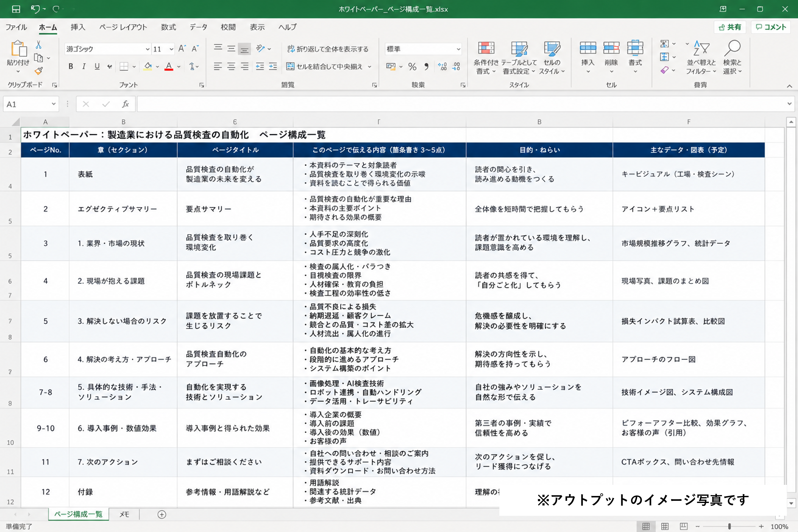Open the number format dropdown
The image size is (798, 532).
point(458,49)
